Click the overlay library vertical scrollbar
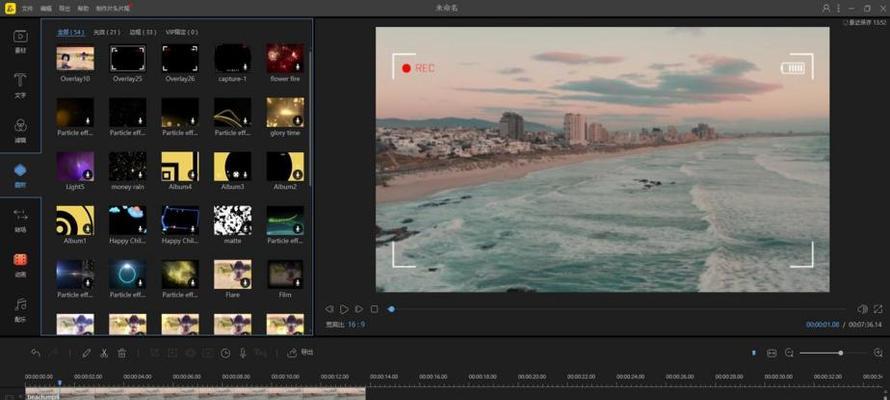Image resolution: width=890 pixels, height=400 pixels. pyautogui.click(x=310, y=119)
